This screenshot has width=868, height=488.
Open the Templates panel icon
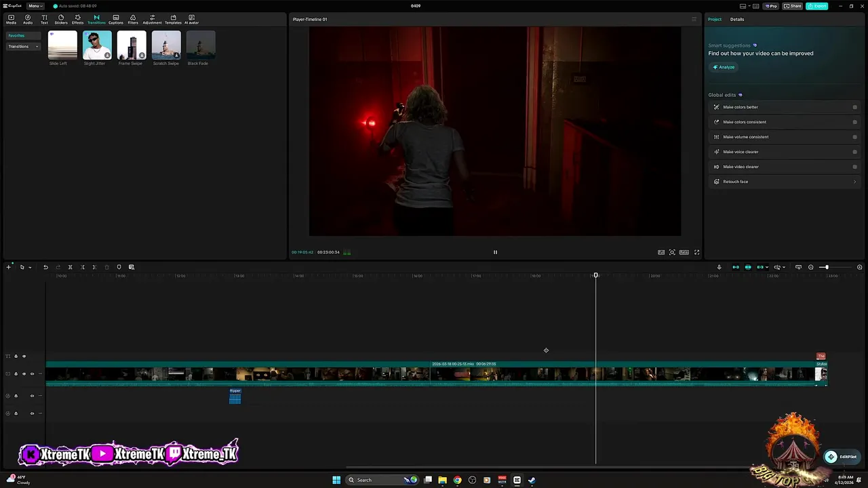[173, 19]
